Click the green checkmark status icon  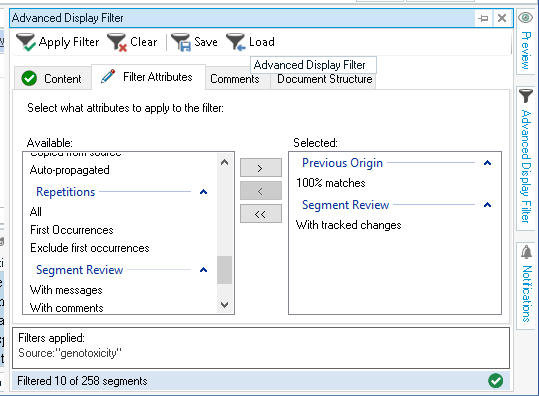coord(495,381)
